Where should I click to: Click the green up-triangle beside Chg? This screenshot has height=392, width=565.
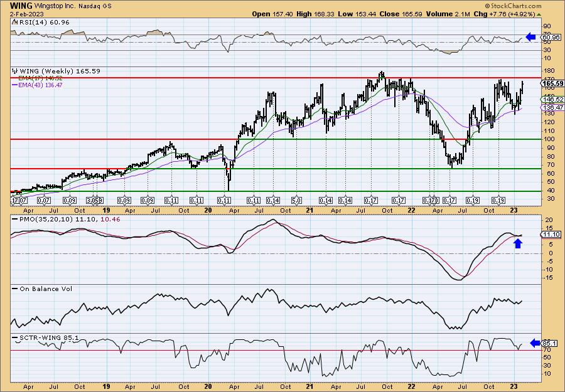tap(539, 14)
